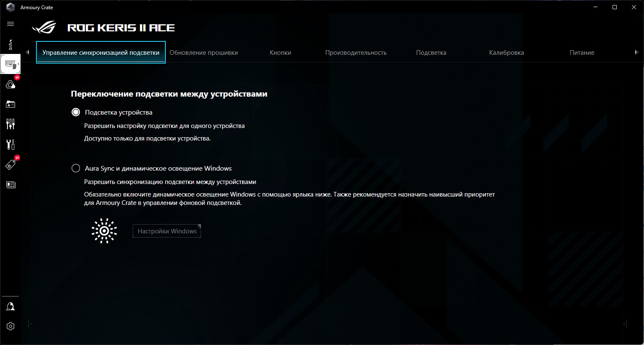Switch to the 'Производительность' tab
This screenshot has width=644, height=345.
tap(356, 53)
